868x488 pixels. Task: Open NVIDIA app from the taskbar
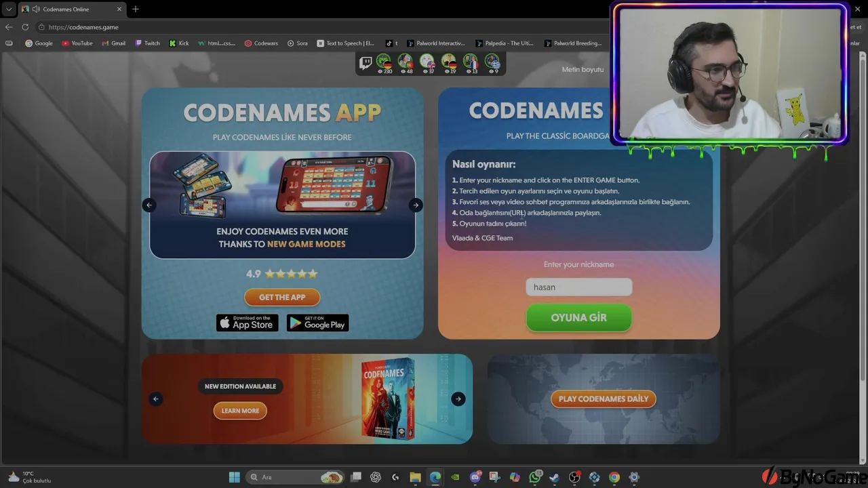(x=455, y=477)
